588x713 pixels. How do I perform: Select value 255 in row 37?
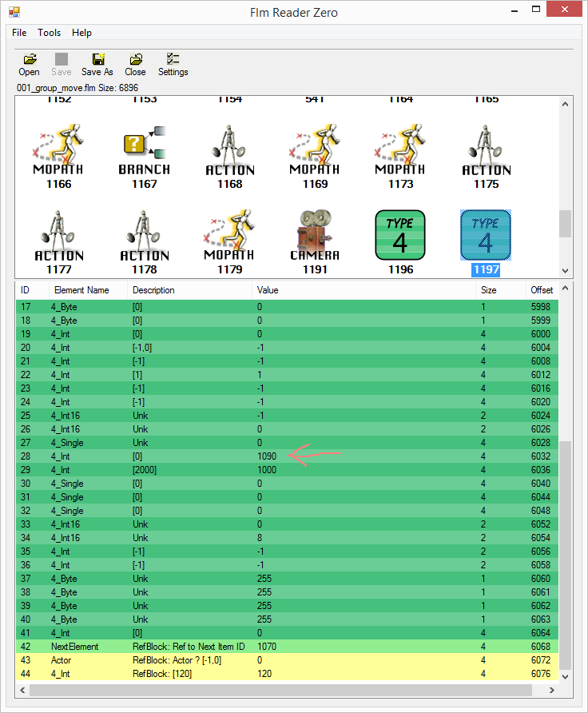coord(264,579)
